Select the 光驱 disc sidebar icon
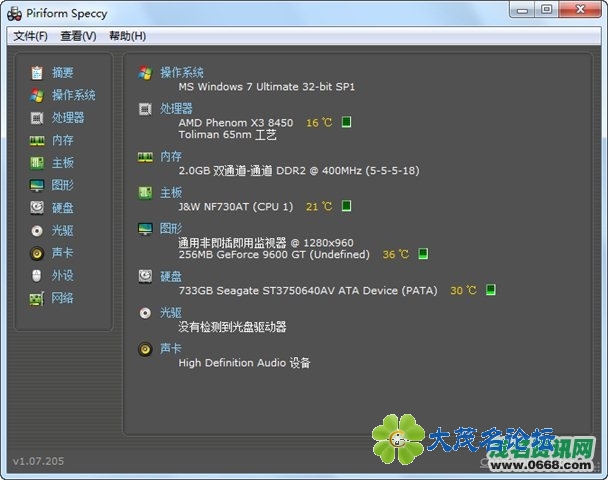Viewport: 608px width, 480px height. [37, 231]
